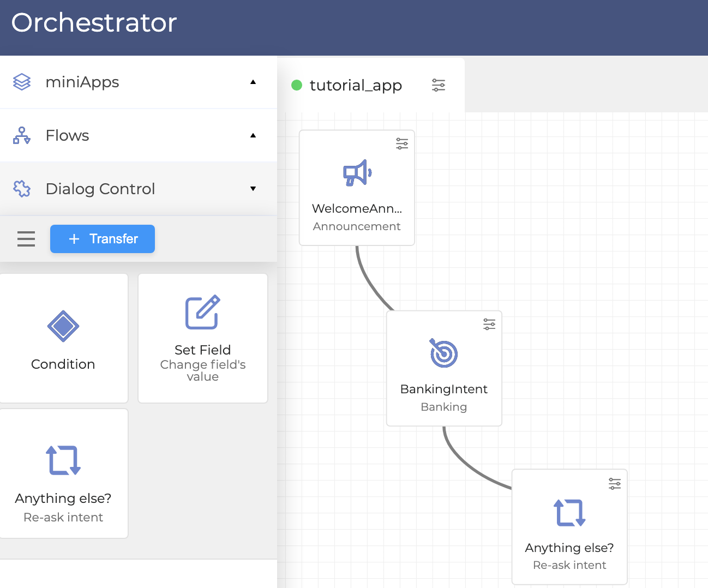
Task: Click the megaphone Announcement icon
Action: [357, 173]
